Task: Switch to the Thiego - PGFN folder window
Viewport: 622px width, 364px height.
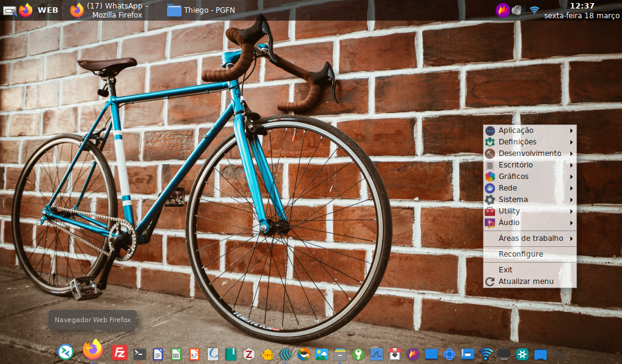Action: pyautogui.click(x=200, y=10)
